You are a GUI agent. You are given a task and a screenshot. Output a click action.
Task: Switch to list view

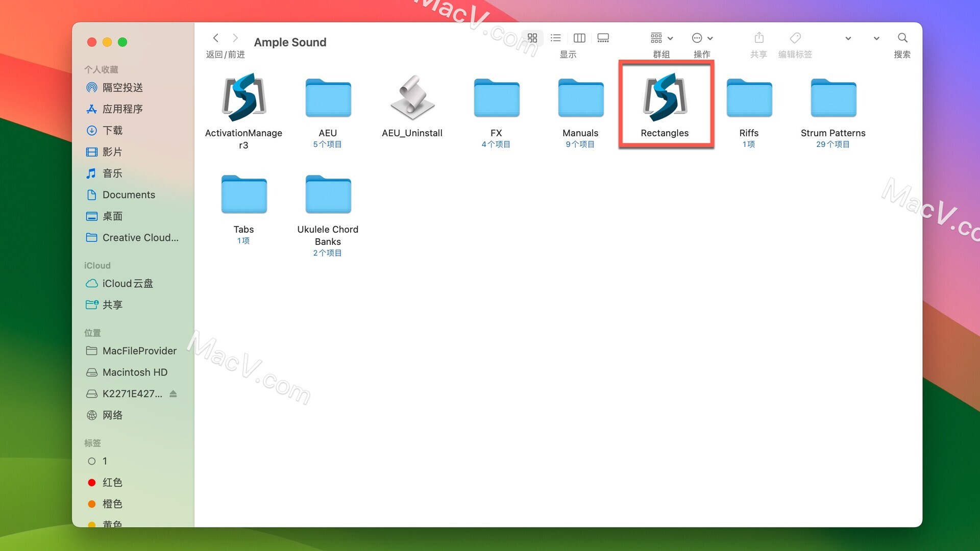coord(556,38)
